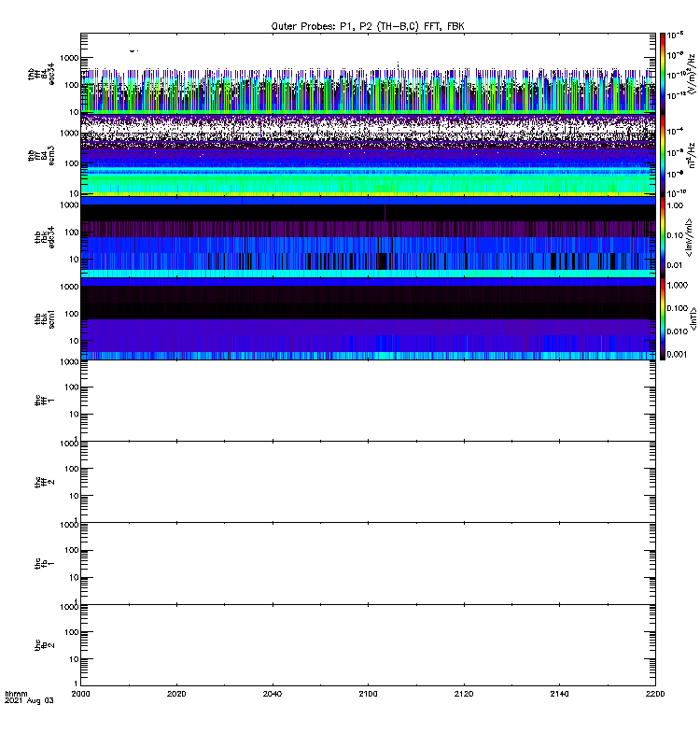This screenshot has height=747, width=700.
Task: Click the 'thb fbk edc34' y-axis label
Action: pos(45,237)
